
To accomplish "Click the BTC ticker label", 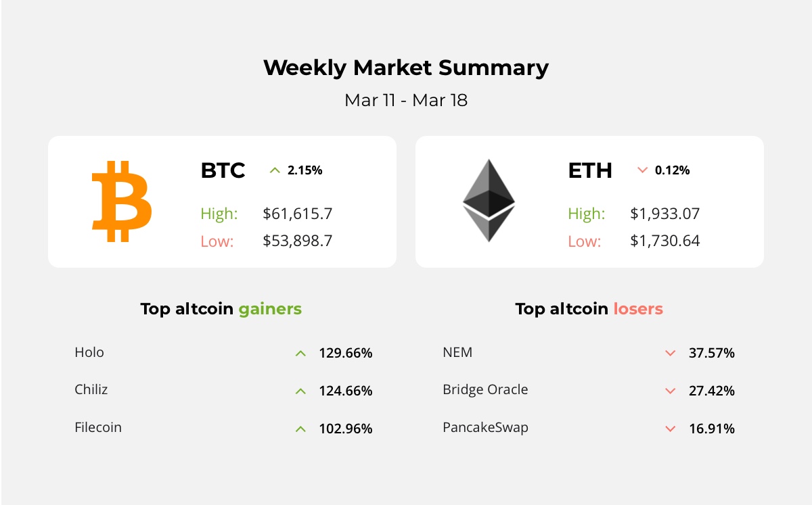I will 223,170.
